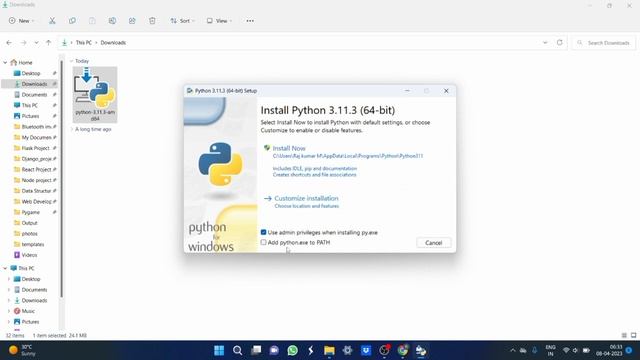
Task: Open pinned Pictures under Home
Action: tap(30, 116)
